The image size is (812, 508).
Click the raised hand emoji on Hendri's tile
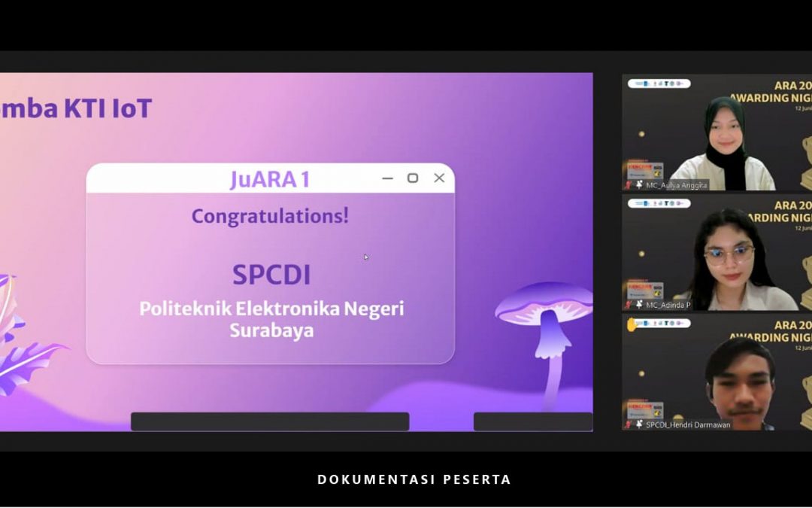click(632, 325)
